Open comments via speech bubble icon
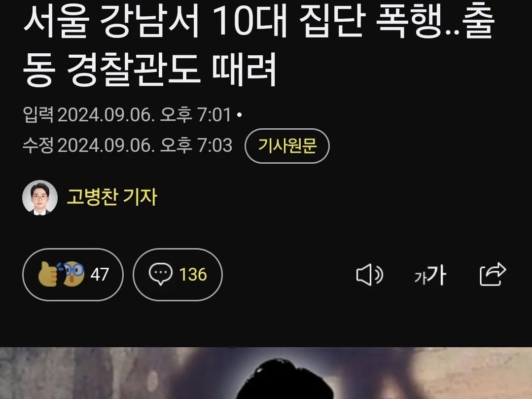532x399 pixels. [160, 274]
